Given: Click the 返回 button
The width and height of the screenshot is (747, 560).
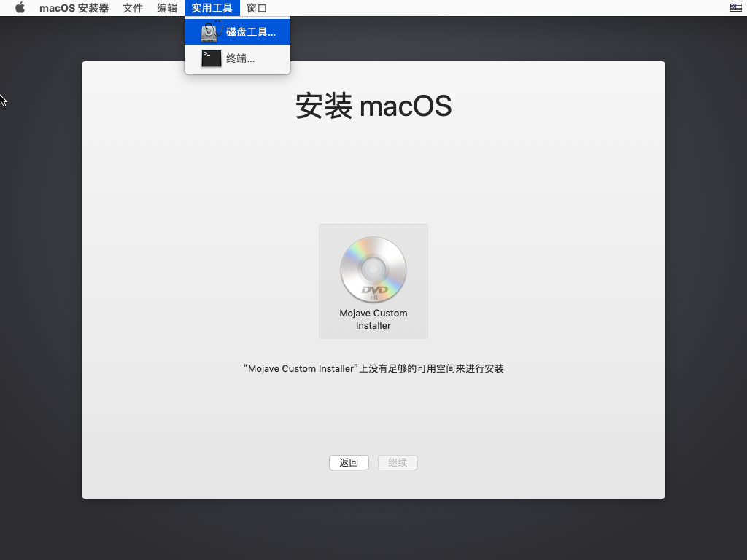Looking at the screenshot, I should [349, 462].
